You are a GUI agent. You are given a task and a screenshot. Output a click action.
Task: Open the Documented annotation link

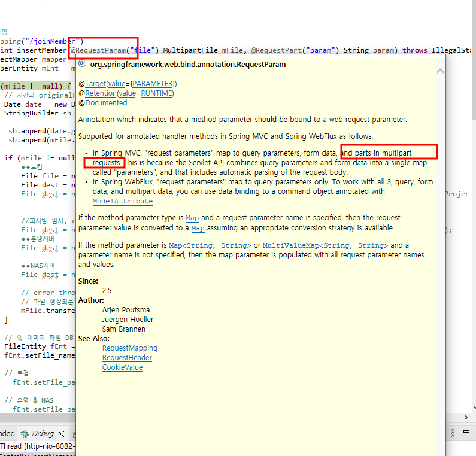(106, 103)
